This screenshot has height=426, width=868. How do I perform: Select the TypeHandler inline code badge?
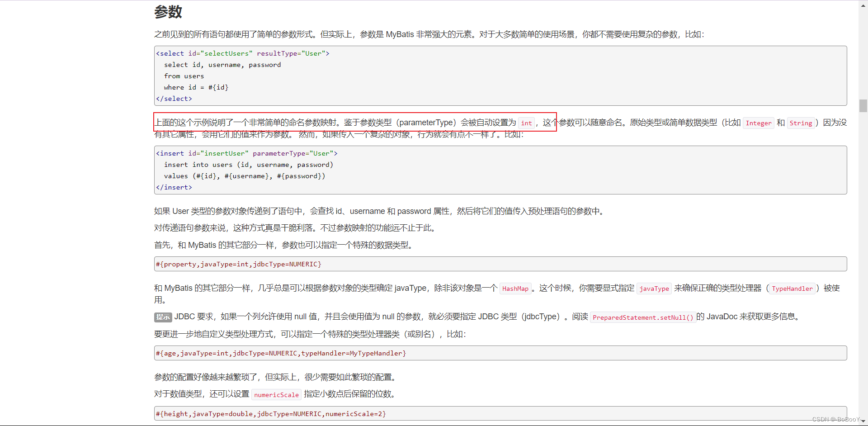[792, 289]
